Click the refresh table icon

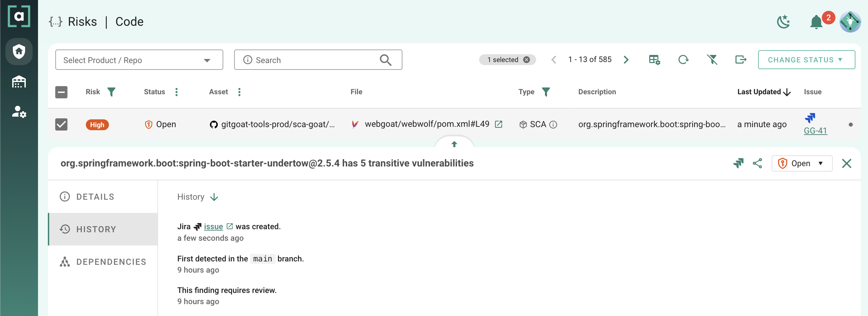[x=683, y=60]
